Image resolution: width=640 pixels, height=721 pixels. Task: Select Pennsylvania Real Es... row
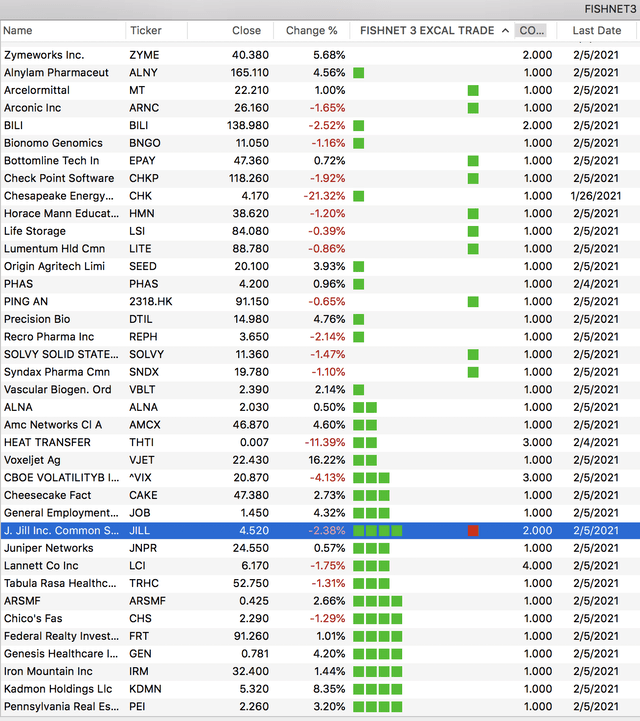pos(320,707)
